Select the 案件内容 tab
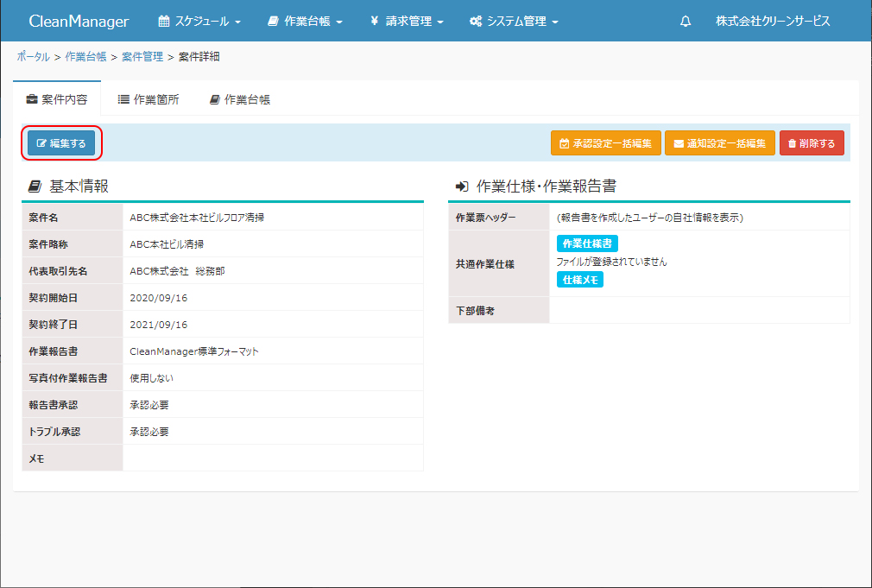Image resolution: width=872 pixels, height=588 pixels. click(57, 99)
